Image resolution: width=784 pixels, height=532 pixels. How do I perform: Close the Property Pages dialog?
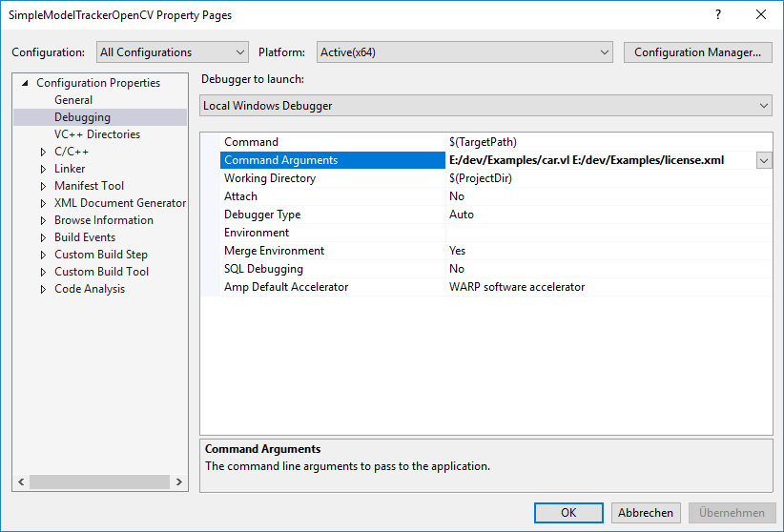pos(761,14)
